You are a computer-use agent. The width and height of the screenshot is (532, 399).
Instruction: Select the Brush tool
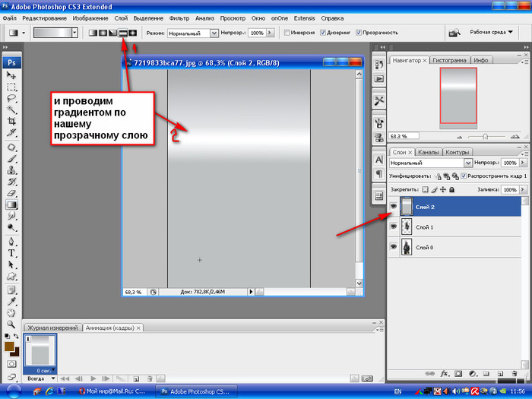[11, 159]
